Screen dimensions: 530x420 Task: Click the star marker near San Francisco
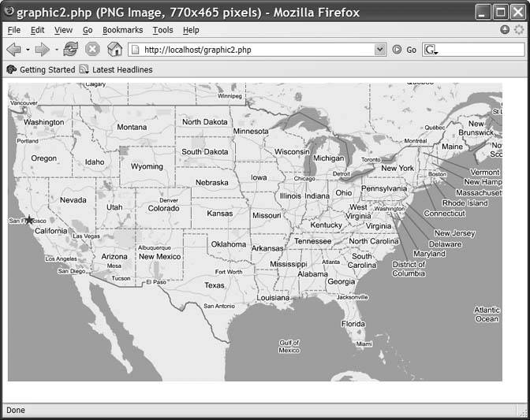(x=29, y=220)
